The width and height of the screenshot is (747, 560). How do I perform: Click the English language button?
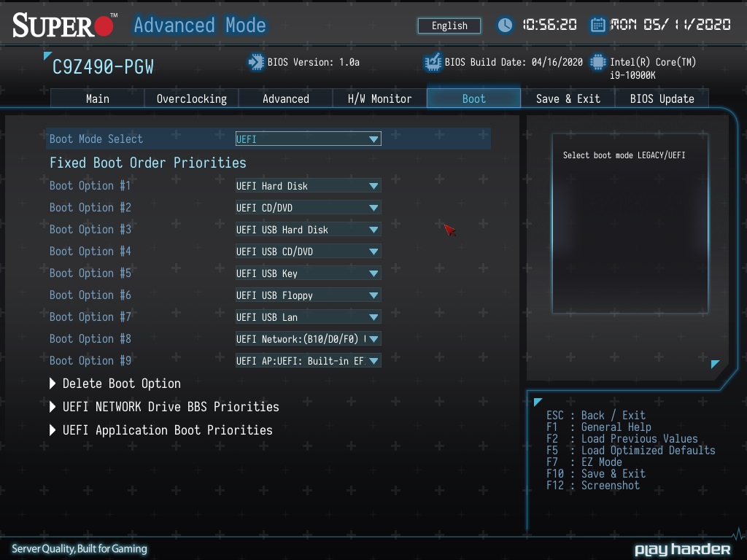click(449, 26)
